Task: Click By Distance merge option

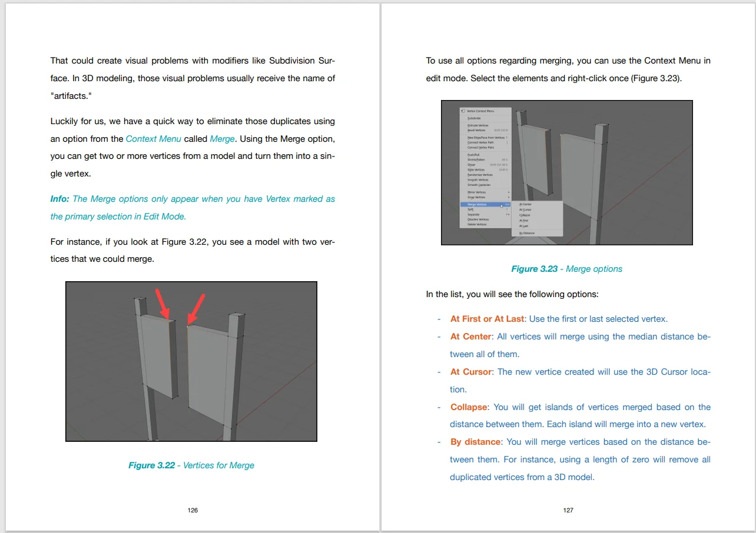Action: [527, 233]
